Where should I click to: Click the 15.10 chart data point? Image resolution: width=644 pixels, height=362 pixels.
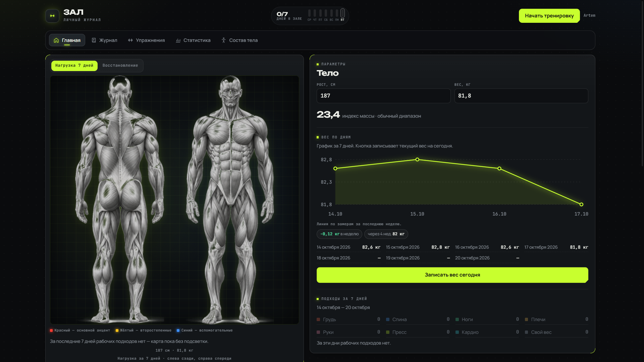[417, 160]
